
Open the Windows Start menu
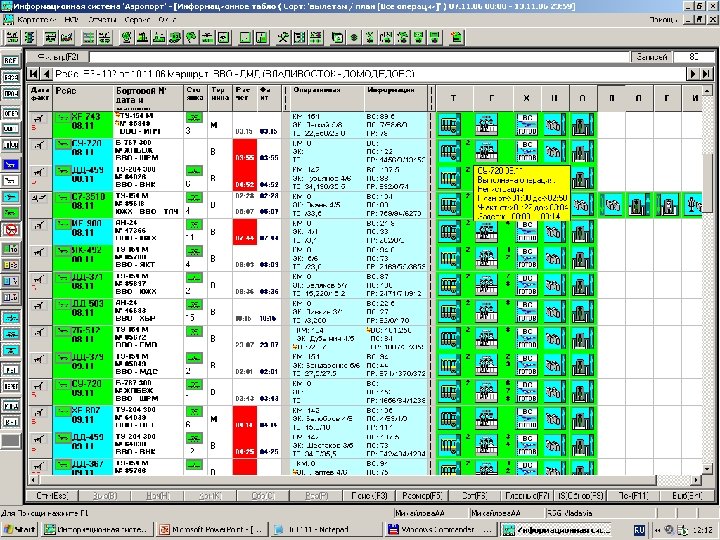pyautogui.click(x=20, y=530)
